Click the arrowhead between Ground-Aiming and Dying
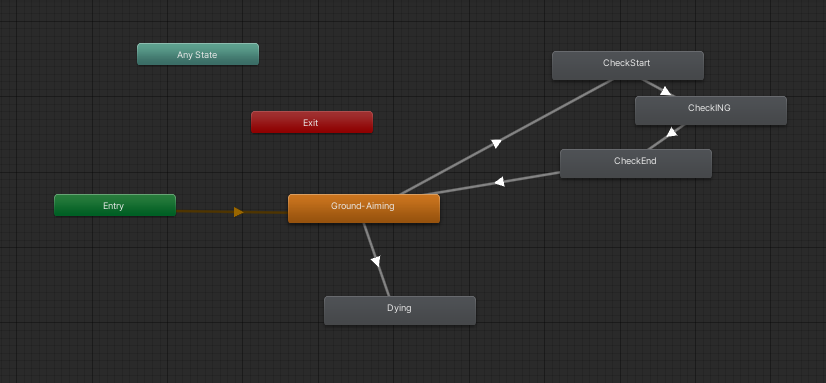This screenshot has height=383, width=826. click(x=376, y=261)
